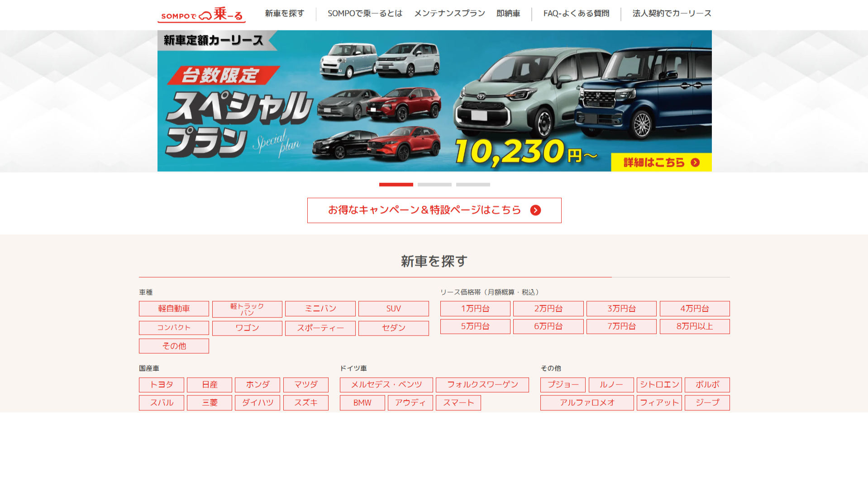Click the SOMPOで乗ーる logo
868x479 pixels.
pos(201,14)
